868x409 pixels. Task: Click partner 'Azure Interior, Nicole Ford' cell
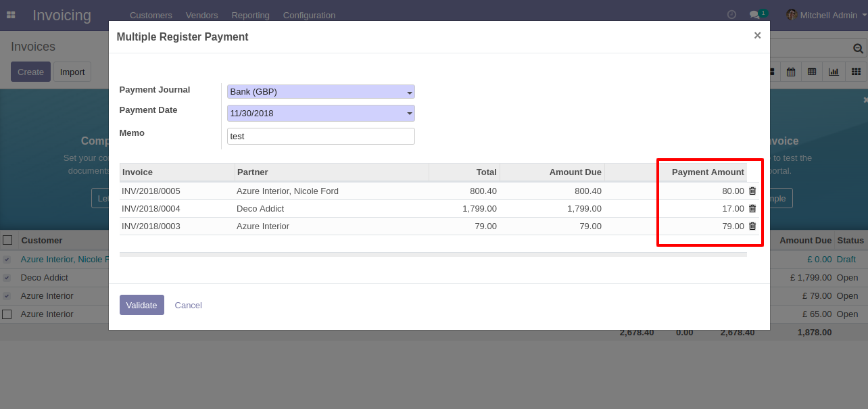[332, 191]
